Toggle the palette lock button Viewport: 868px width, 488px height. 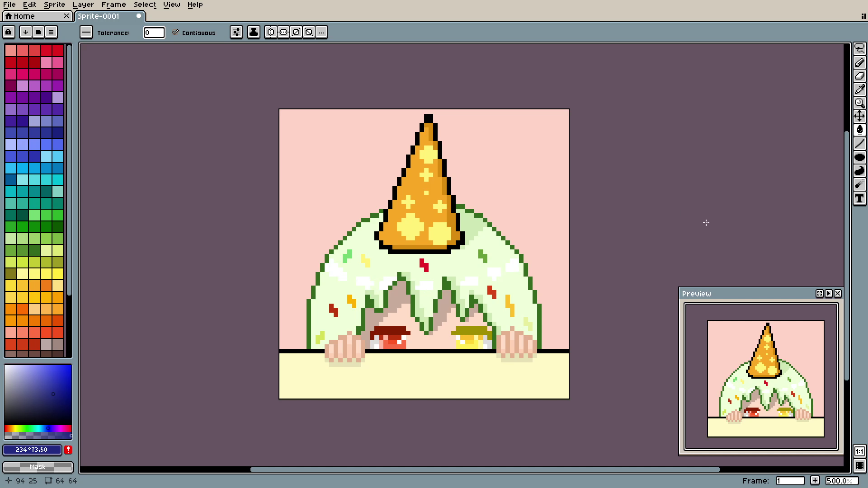9,32
